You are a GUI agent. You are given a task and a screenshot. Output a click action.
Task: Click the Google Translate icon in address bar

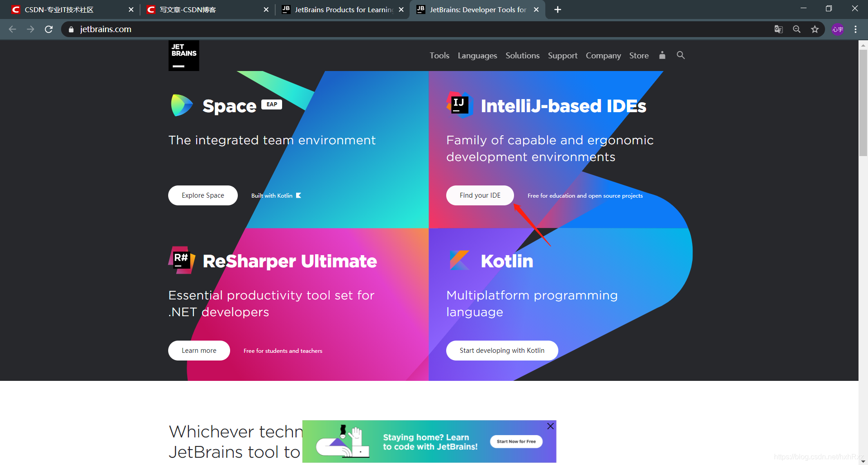click(778, 29)
